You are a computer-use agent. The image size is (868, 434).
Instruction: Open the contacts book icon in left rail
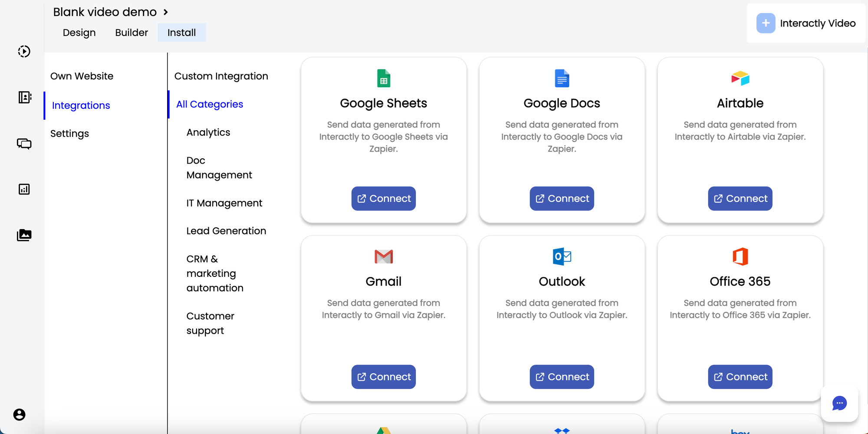click(x=25, y=97)
